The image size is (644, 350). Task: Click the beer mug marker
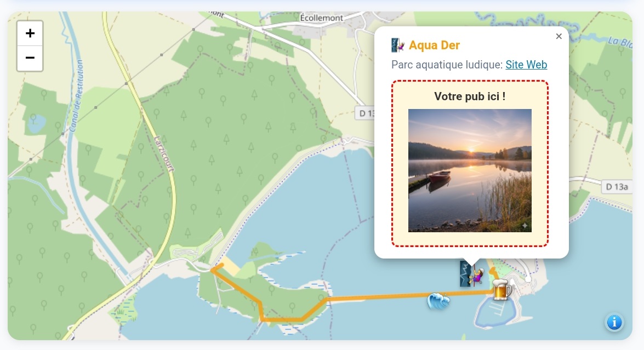[501, 290]
